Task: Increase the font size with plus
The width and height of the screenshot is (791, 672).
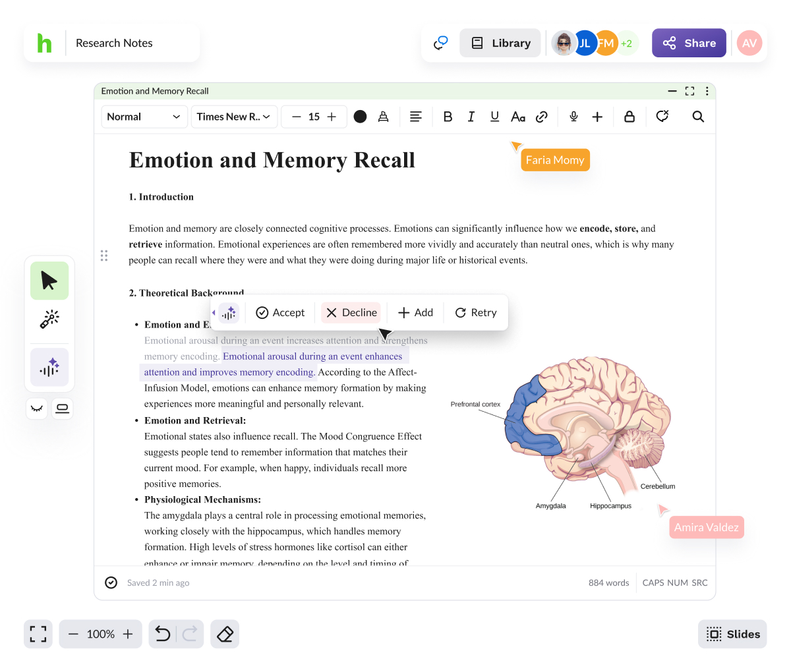Action: tap(332, 117)
